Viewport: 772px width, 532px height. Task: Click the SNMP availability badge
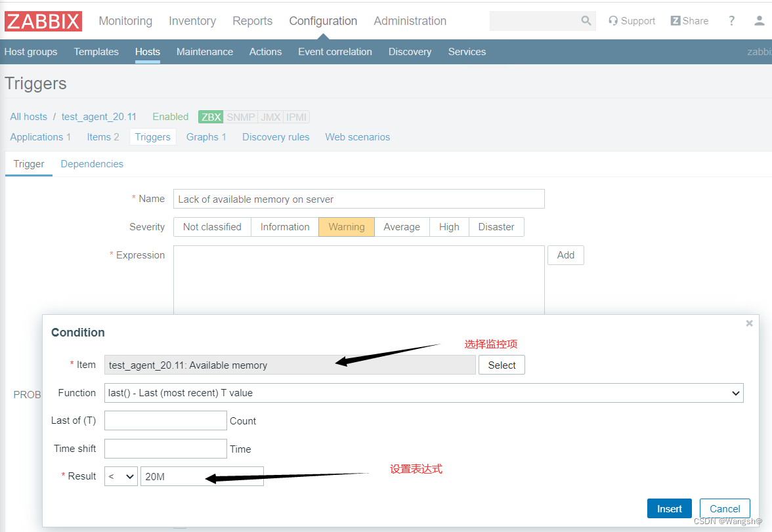(x=241, y=117)
